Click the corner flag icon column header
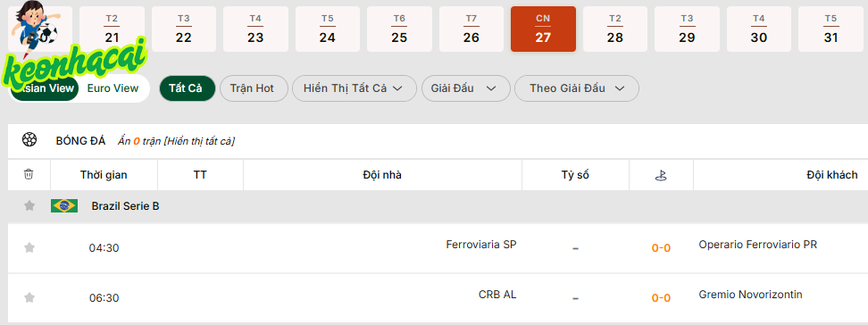Image resolution: width=868 pixels, height=325 pixels. point(661,176)
